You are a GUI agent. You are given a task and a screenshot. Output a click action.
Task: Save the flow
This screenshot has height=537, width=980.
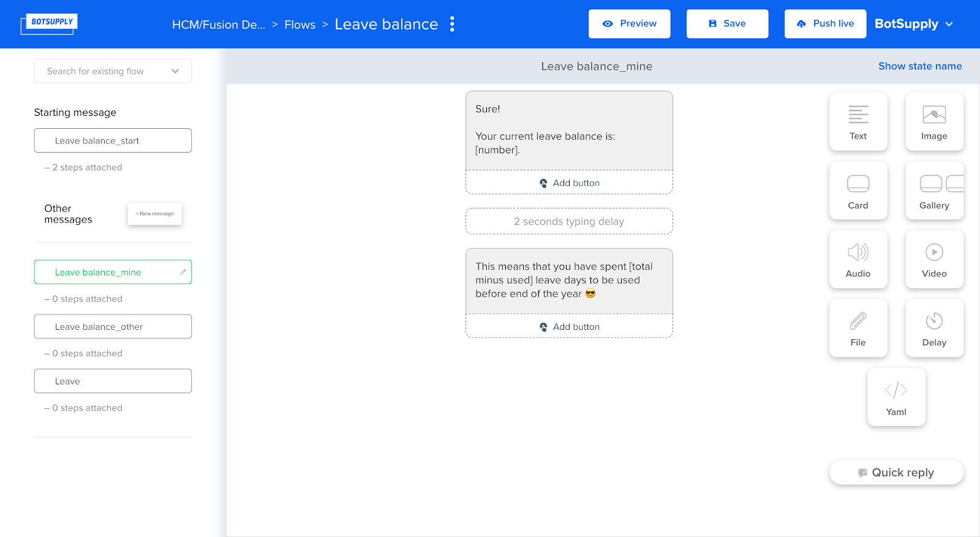[x=727, y=24]
